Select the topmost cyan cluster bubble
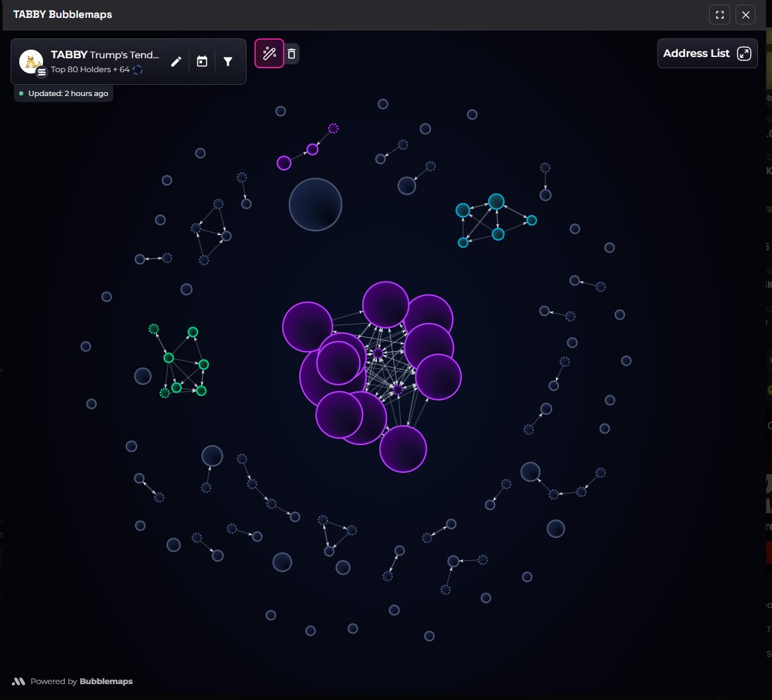 pyautogui.click(x=496, y=202)
